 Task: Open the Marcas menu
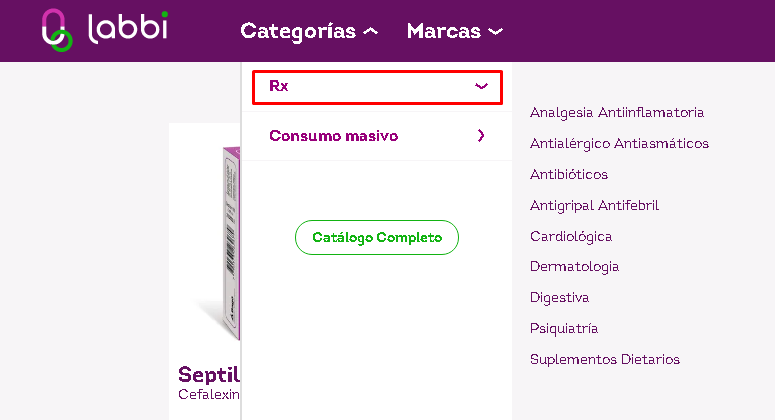[443, 31]
